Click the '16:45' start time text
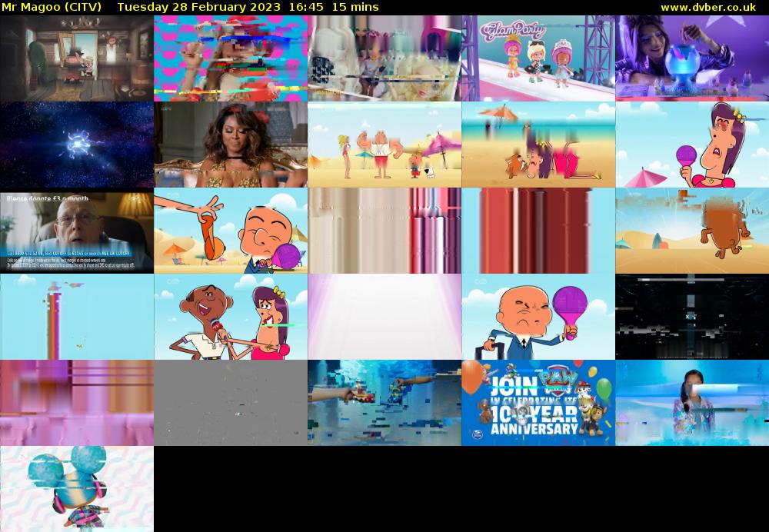769x532 pixels. tap(307, 7)
